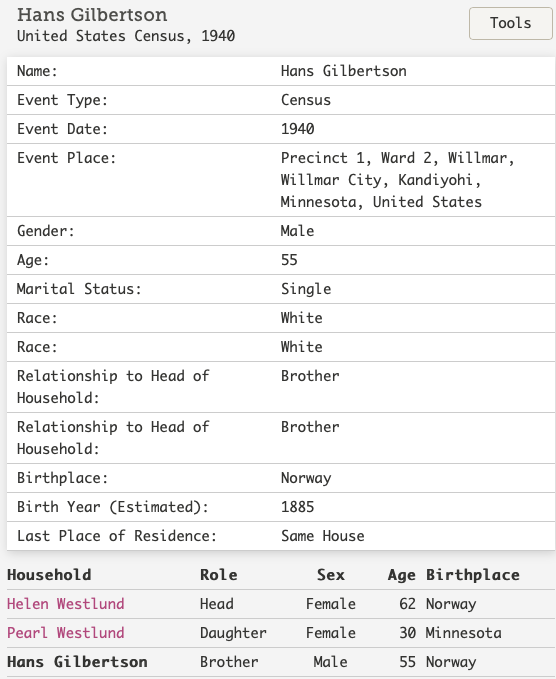Open the Tools button menu
556x679 pixels.
point(511,23)
